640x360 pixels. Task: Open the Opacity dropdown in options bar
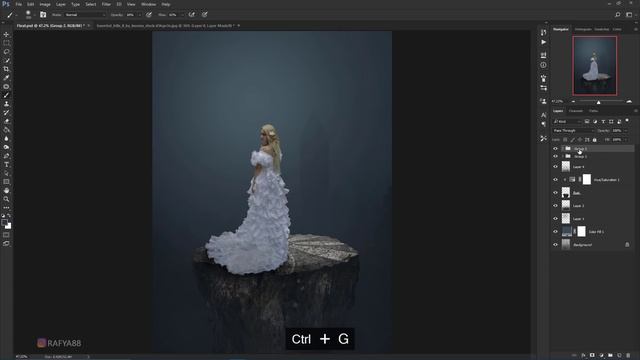(139, 15)
